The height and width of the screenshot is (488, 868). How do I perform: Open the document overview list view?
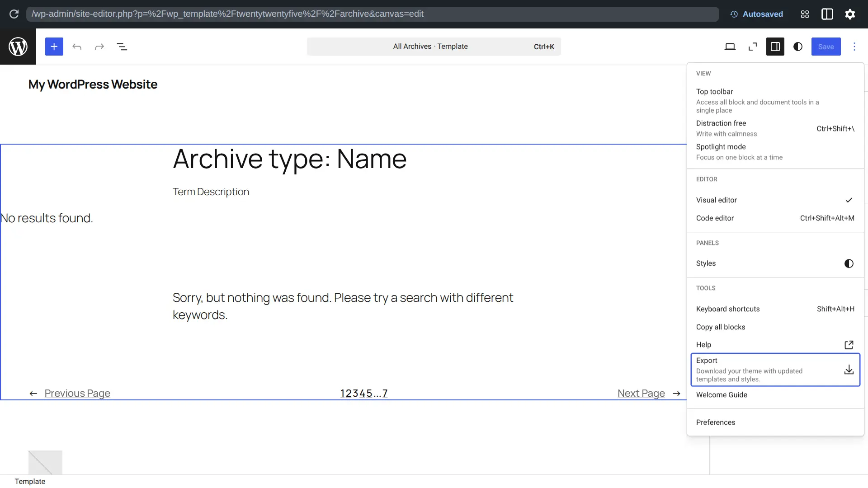(122, 47)
